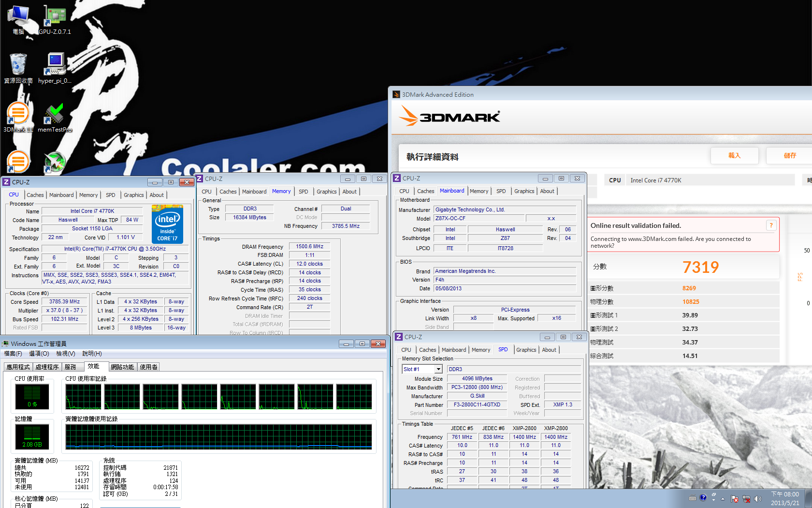Click the Core Speed value 3785.39 MHz

65,301
